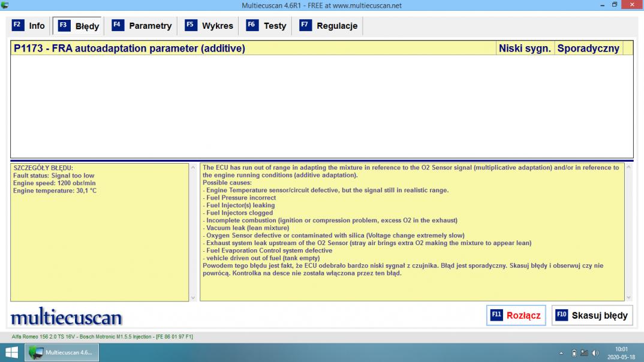
Task: Click the SZCZEGÓŁY BŁĘDU heading
Action: point(43,168)
